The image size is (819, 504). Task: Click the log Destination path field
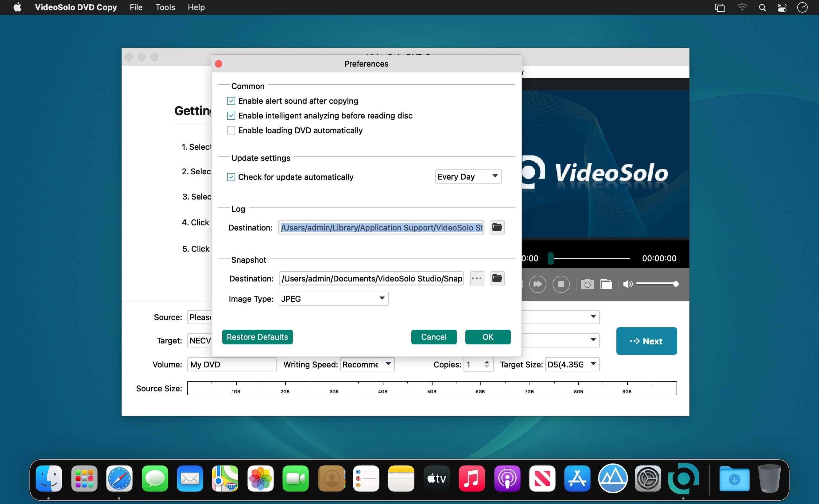pos(381,227)
